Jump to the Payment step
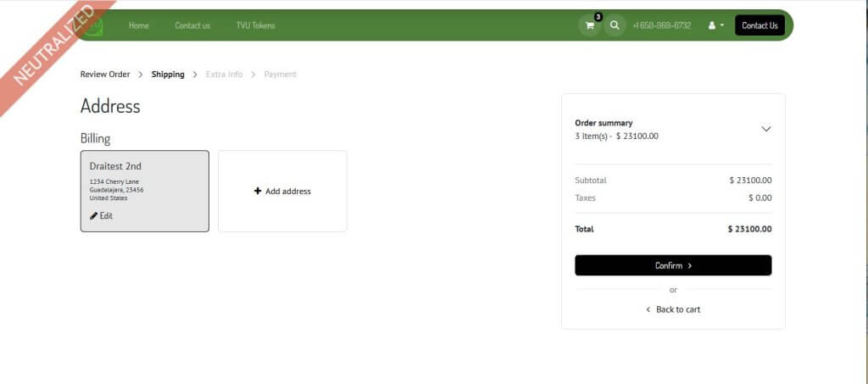Image resolution: width=868 pixels, height=384 pixels. [280, 75]
